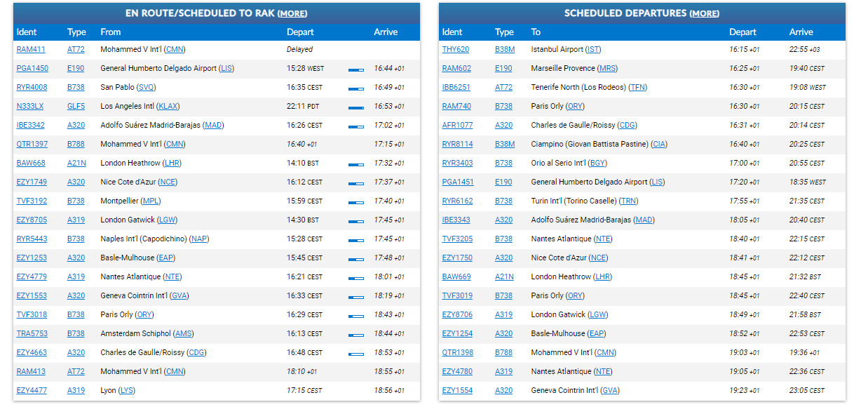Click the AMS airport code link
This screenshot has width=868, height=407.
pyautogui.click(x=183, y=334)
